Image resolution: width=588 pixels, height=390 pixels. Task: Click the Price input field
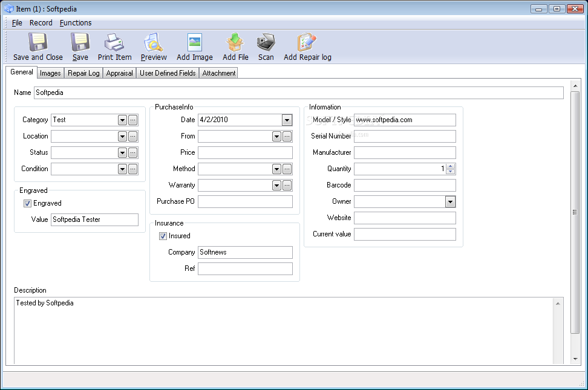tap(245, 152)
